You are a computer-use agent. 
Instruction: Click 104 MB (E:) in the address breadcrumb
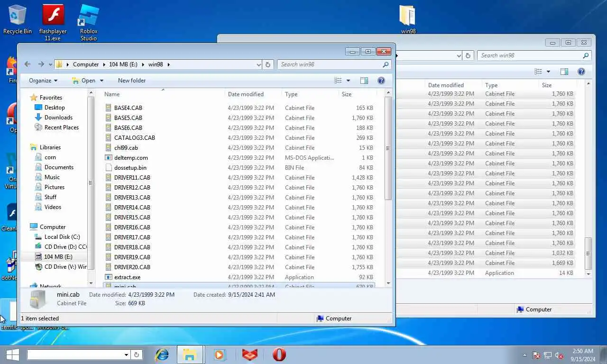(123, 64)
